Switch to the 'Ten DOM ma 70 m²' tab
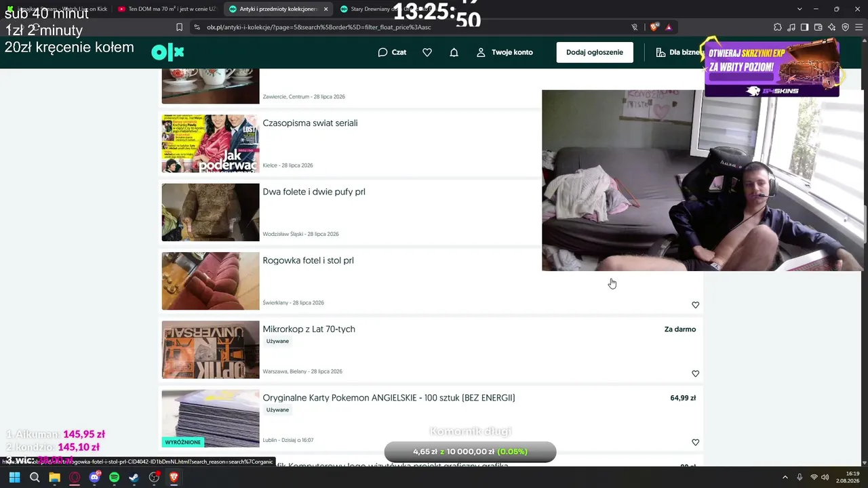 (x=167, y=9)
